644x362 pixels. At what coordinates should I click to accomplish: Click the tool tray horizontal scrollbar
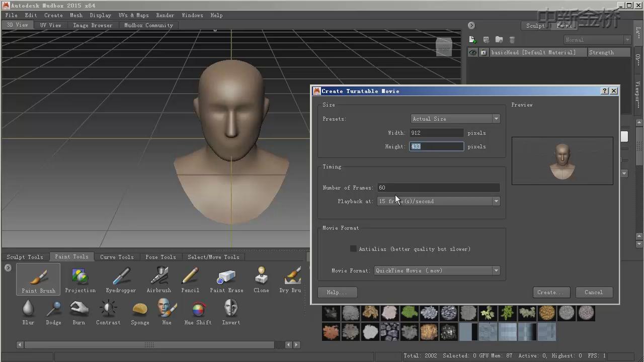click(149, 345)
